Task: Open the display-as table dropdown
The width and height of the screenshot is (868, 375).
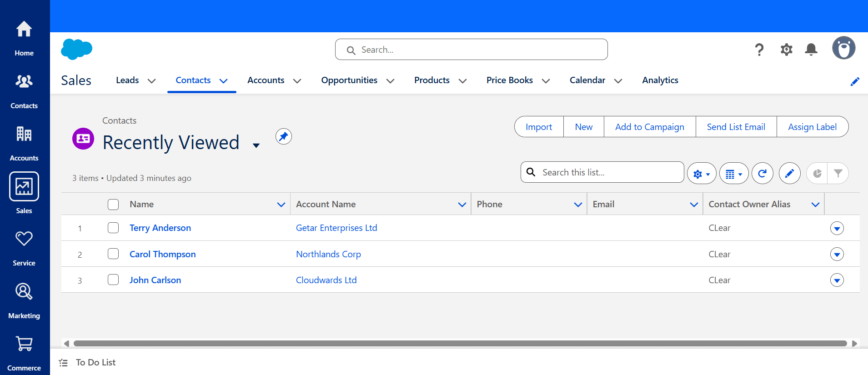Action: point(734,173)
